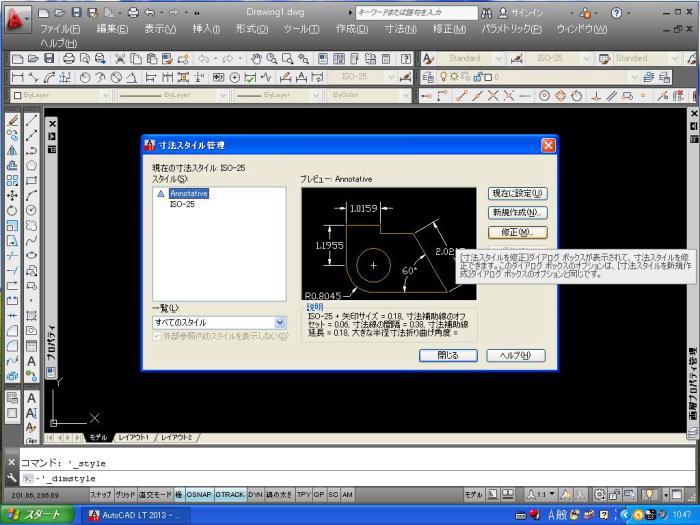The width and height of the screenshot is (700, 525).
Task: Click the workspace switching gear icon in status bar
Action: pos(600,494)
